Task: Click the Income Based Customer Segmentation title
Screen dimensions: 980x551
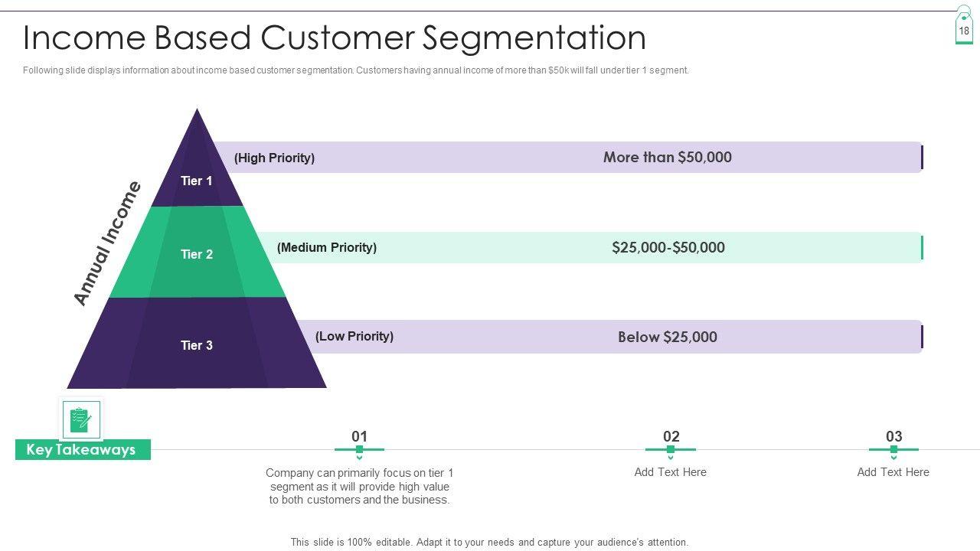Action: (x=335, y=37)
